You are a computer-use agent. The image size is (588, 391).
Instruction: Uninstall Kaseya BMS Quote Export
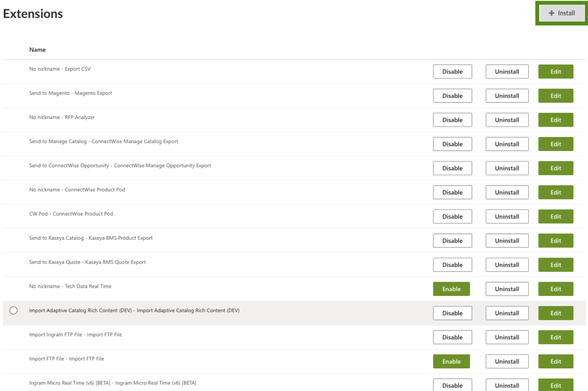tap(507, 265)
